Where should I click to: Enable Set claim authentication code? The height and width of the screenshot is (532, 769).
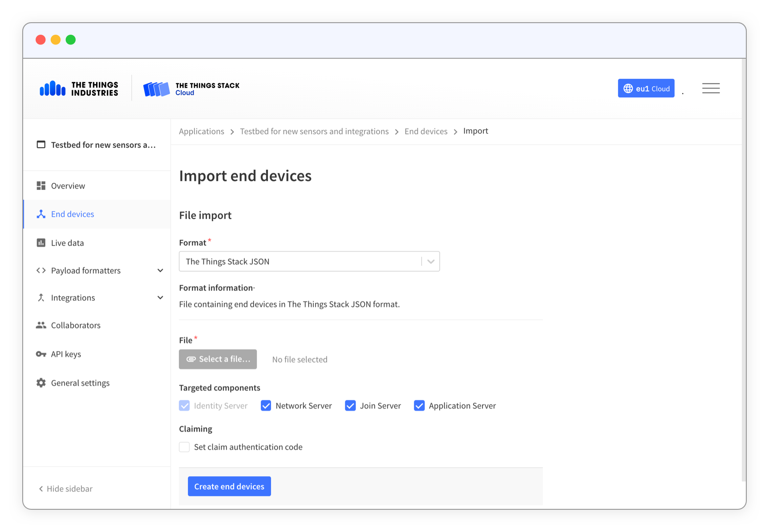point(184,447)
